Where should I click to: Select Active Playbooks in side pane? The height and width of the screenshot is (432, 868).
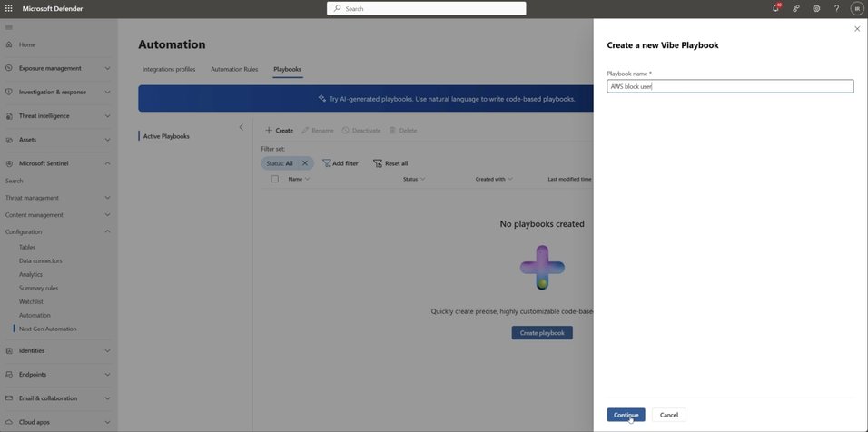[166, 136]
